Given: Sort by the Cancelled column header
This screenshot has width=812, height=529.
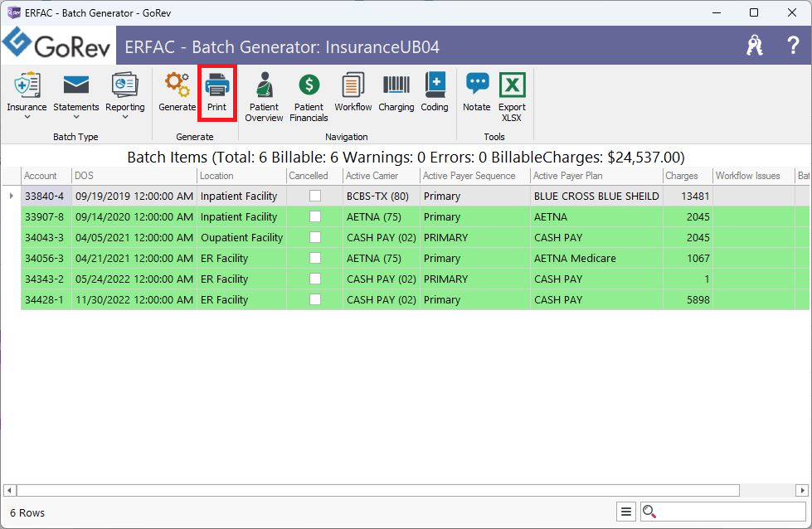Looking at the screenshot, I should coord(314,176).
